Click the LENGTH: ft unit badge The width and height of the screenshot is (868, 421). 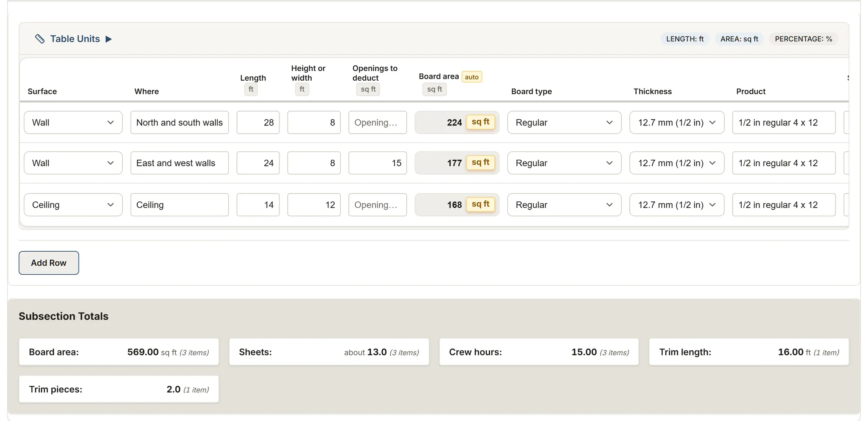pos(685,39)
